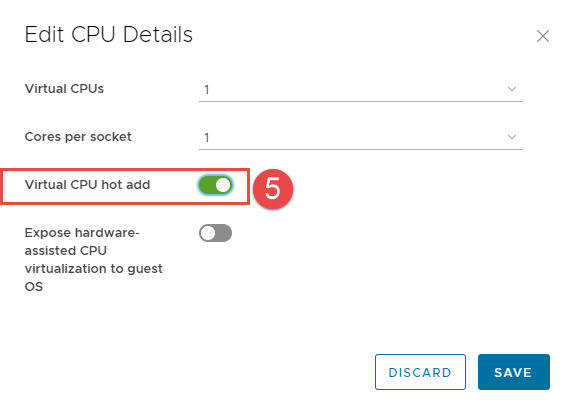Image resolution: width=571 pixels, height=413 pixels.
Task: Open the Virtual CPUs combo box field
Action: [361, 89]
